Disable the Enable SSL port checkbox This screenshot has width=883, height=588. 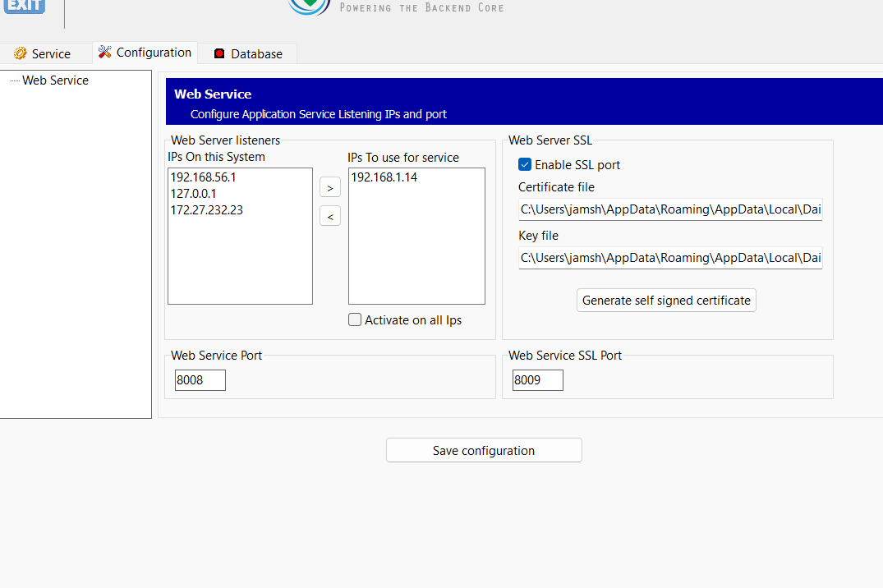click(525, 165)
